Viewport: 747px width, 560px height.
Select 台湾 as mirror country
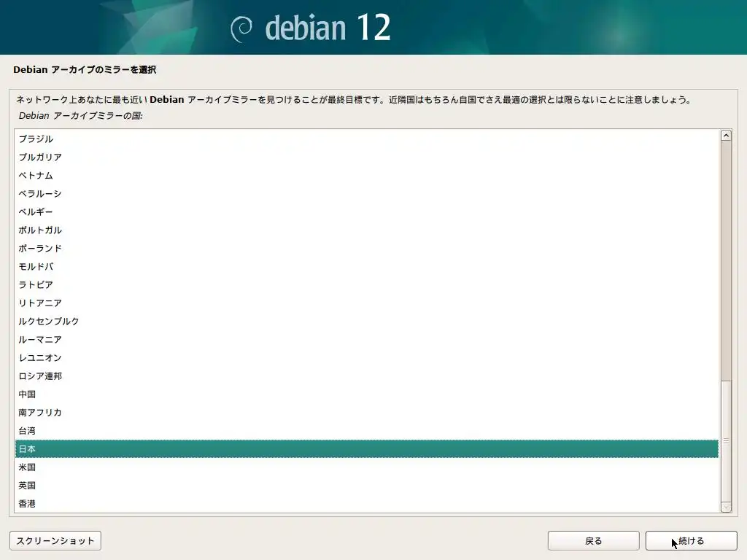366,430
